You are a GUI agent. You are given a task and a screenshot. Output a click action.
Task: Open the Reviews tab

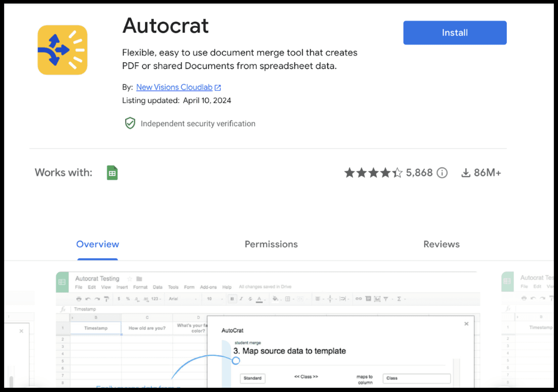(442, 244)
